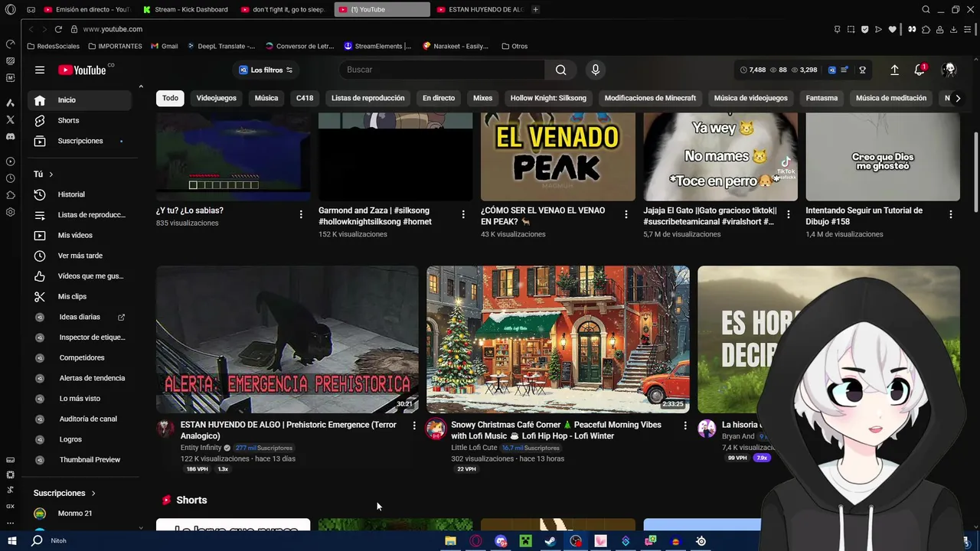Open the YouTube hamburger guide menu
The width and height of the screenshot is (980, 551).
pyautogui.click(x=39, y=70)
